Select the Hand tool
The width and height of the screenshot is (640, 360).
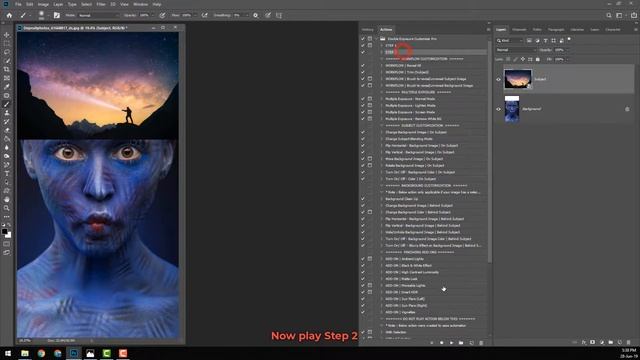[x=7, y=200]
